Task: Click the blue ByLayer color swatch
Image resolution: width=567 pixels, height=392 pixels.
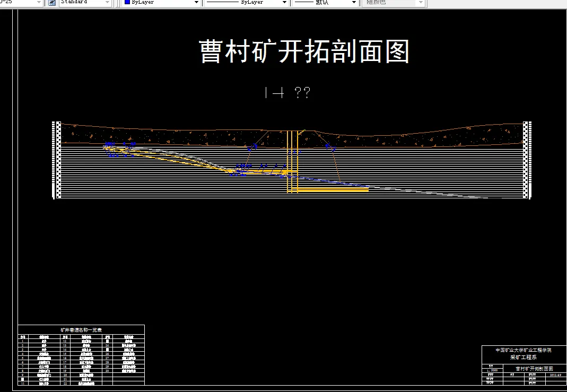Action: click(x=128, y=2)
